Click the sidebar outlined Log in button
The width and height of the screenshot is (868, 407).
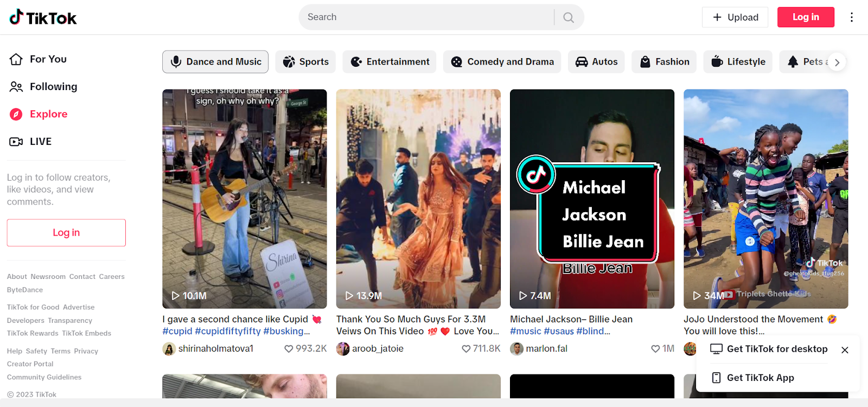[x=66, y=233]
